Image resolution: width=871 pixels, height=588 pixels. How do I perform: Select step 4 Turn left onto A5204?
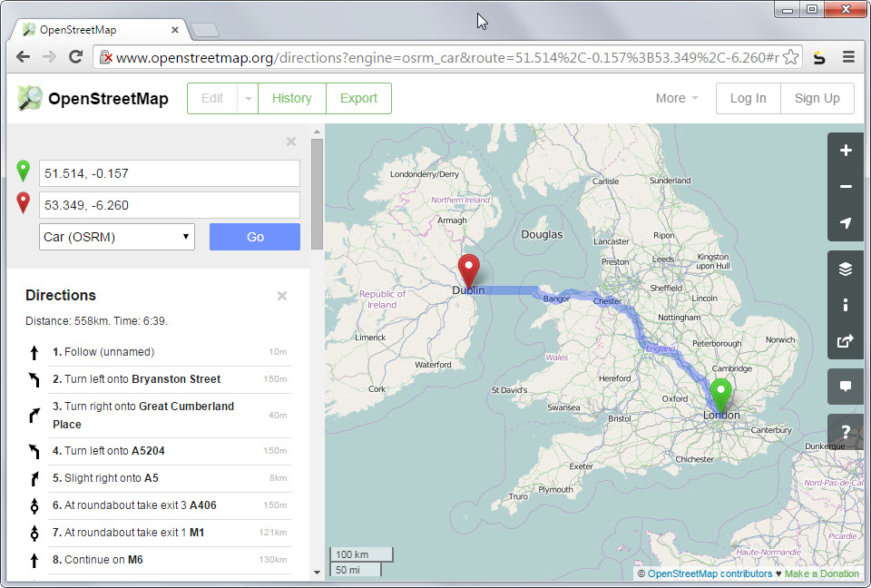click(x=158, y=451)
